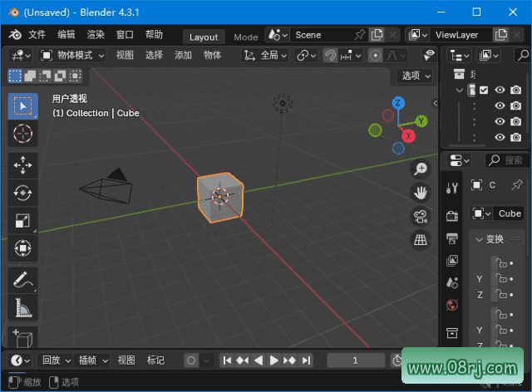Switch perspective/orthographic with grid icon
This screenshot has width=532, height=392.
pyautogui.click(x=421, y=240)
